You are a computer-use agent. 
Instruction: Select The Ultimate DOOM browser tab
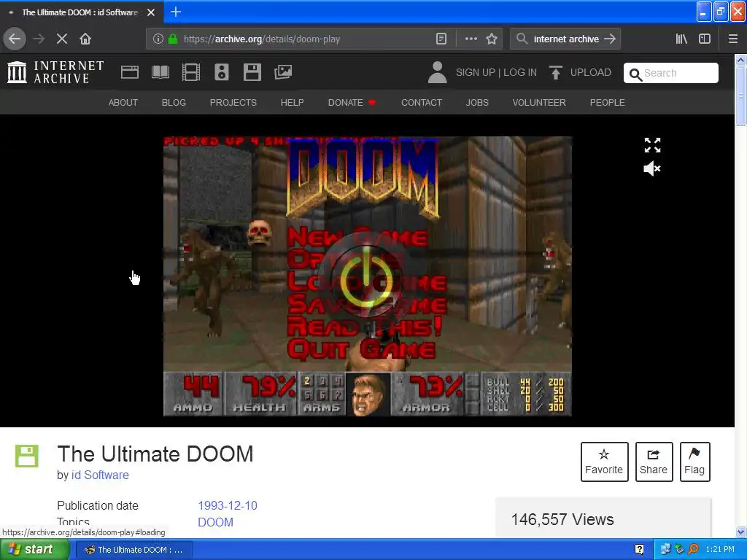pyautogui.click(x=80, y=12)
